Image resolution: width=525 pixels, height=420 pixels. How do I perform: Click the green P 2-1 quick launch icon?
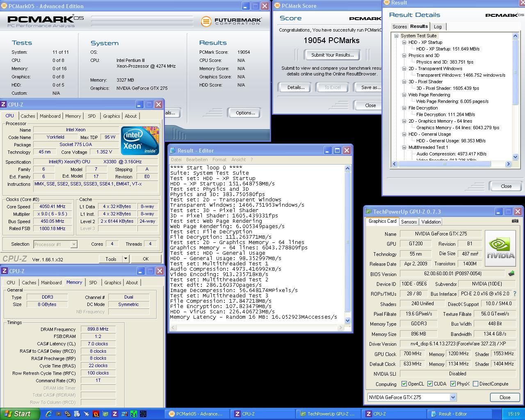(x=134, y=414)
